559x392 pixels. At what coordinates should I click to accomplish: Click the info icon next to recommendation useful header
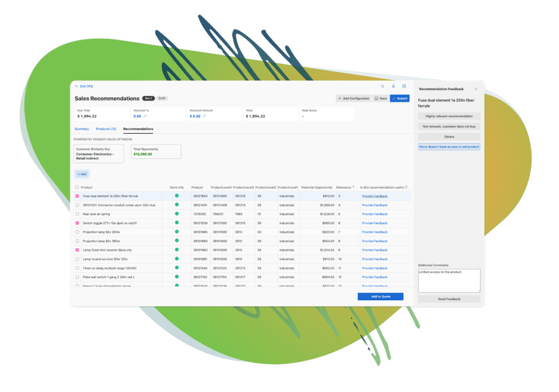pyautogui.click(x=406, y=187)
